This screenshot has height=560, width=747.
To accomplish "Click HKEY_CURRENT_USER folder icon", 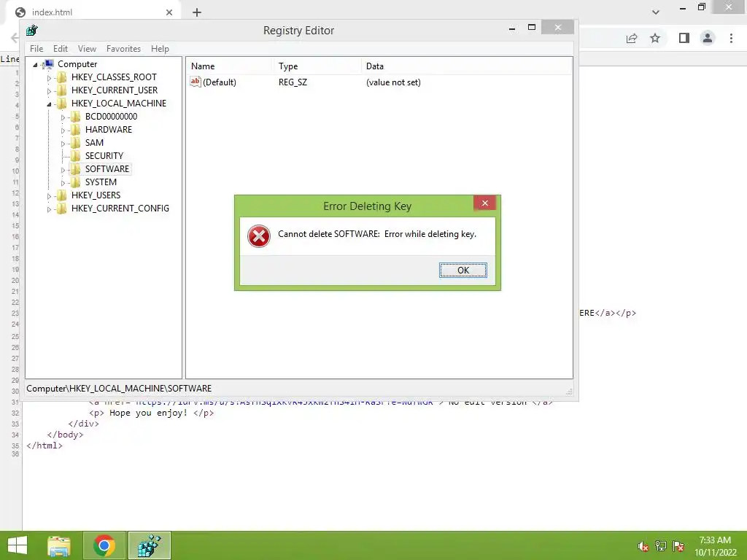I will coord(61,90).
